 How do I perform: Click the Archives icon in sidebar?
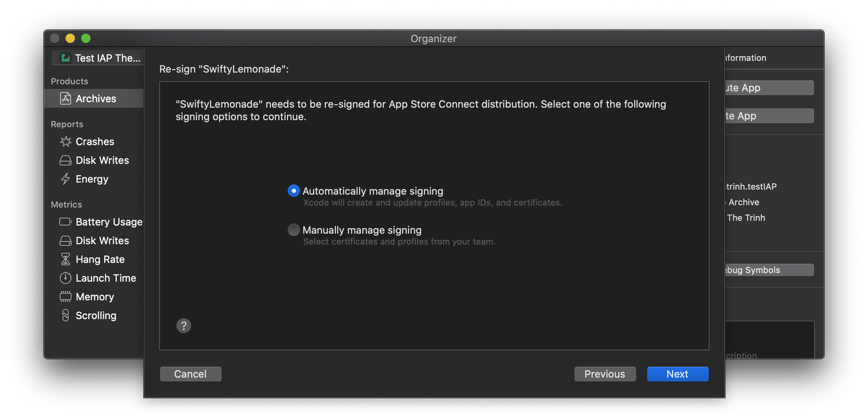[x=65, y=98]
